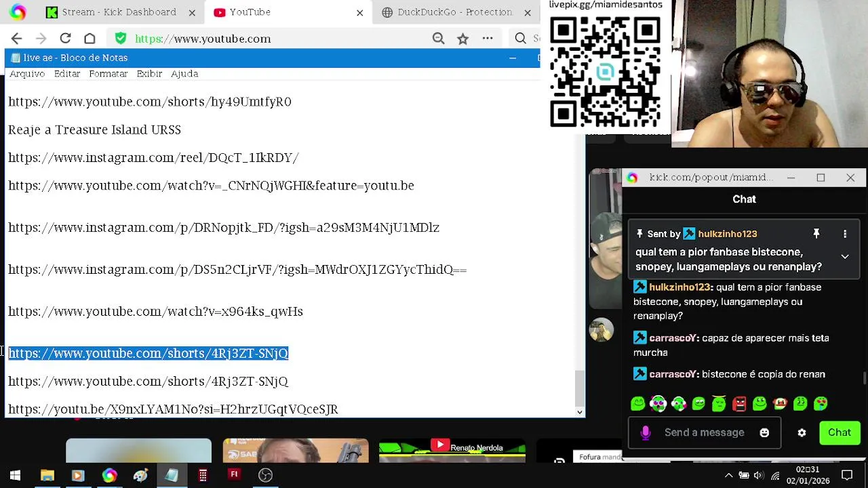Open the Calculator taskbar icon

(203, 475)
